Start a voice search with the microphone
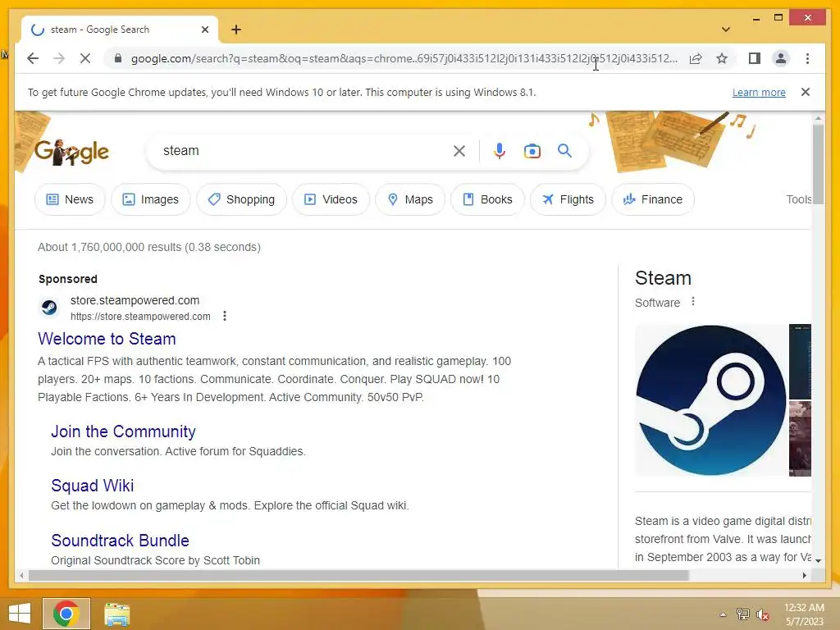 click(x=500, y=151)
